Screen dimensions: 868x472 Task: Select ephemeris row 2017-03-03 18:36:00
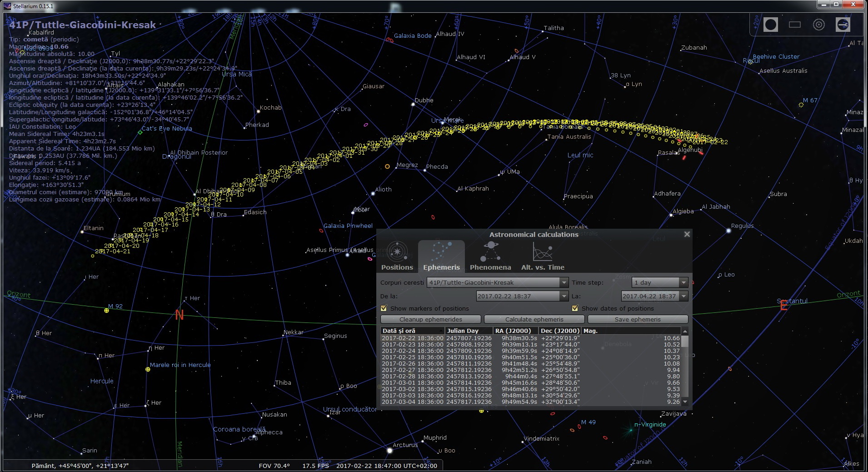click(x=530, y=396)
